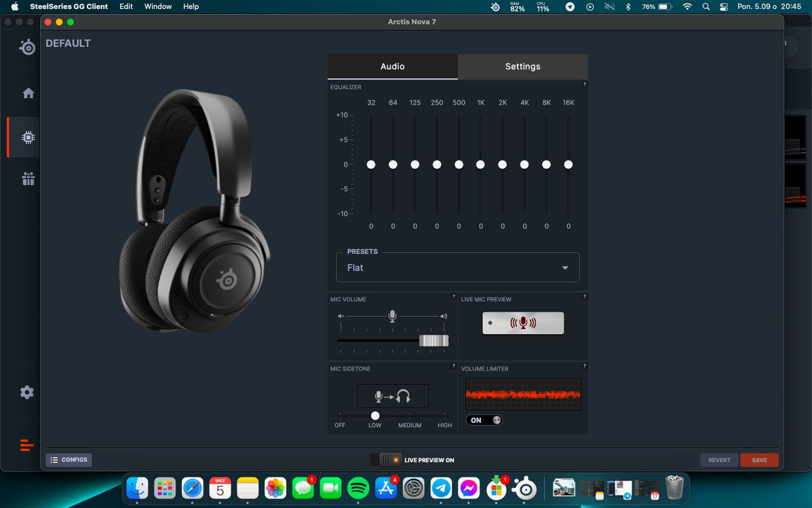Open SteelSeries GG from the dock
The height and width of the screenshot is (508, 812).
point(525,488)
